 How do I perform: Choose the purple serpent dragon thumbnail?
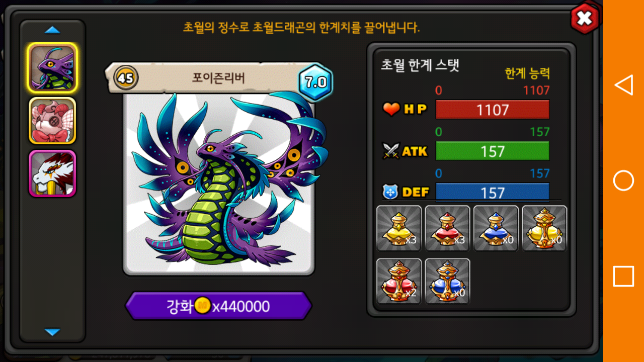(52, 67)
